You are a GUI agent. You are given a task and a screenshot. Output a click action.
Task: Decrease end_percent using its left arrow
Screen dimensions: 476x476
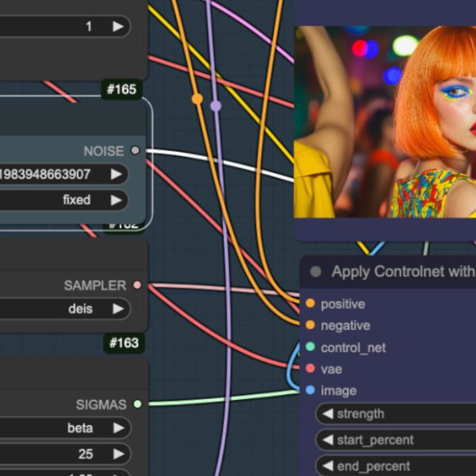[x=328, y=466]
